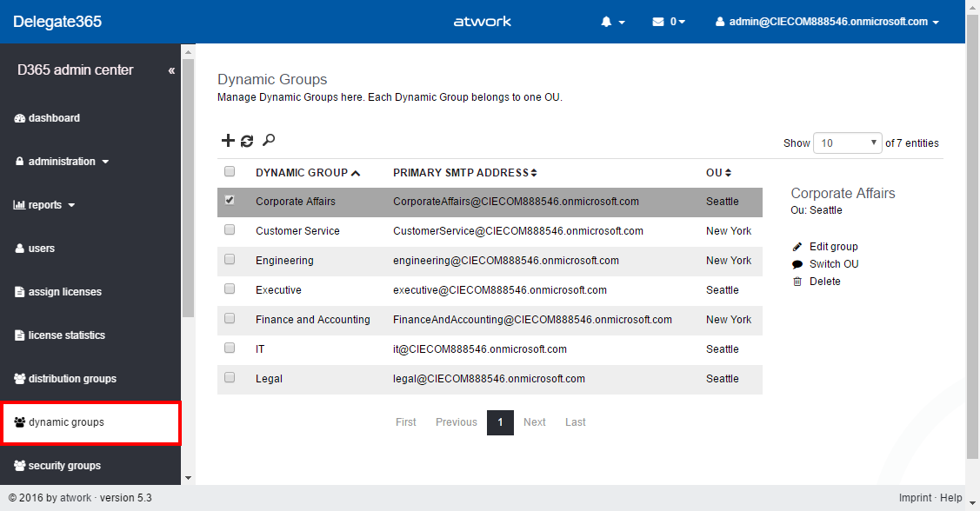Open the mail envelope icon in header
Image resolution: width=980 pixels, height=511 pixels.
tap(658, 22)
